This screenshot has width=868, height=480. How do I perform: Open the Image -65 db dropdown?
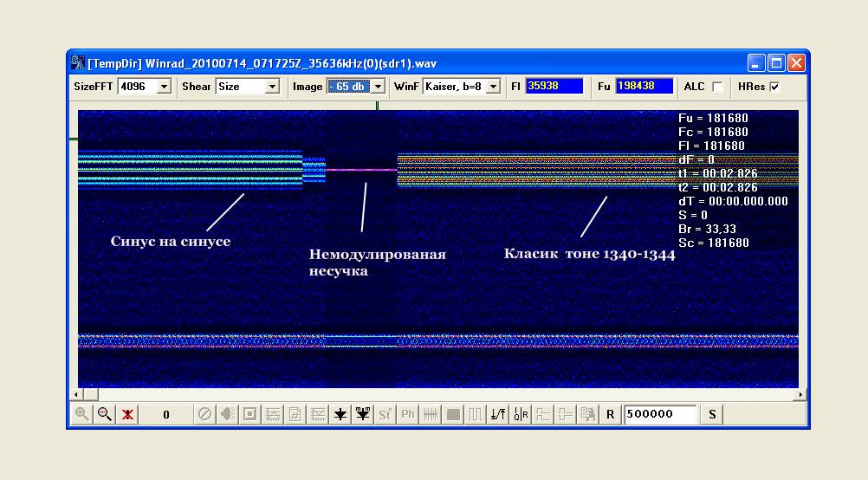pos(378,87)
